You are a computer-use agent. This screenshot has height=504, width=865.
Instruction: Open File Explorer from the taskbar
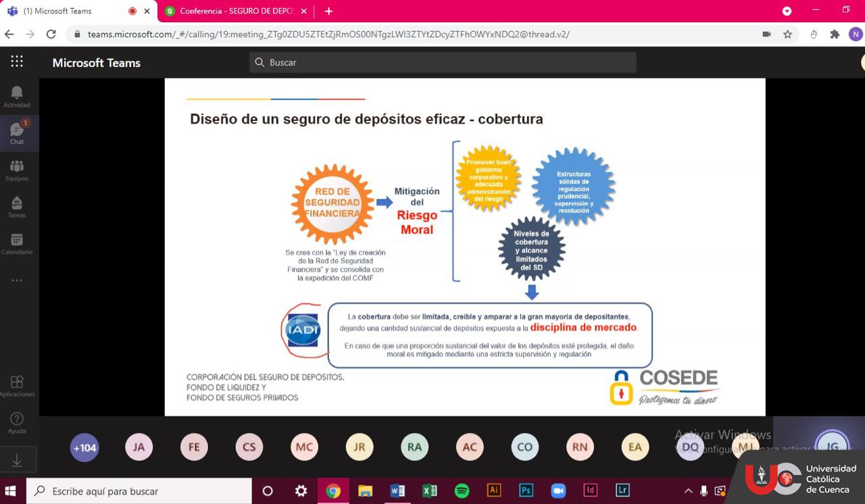point(366,491)
